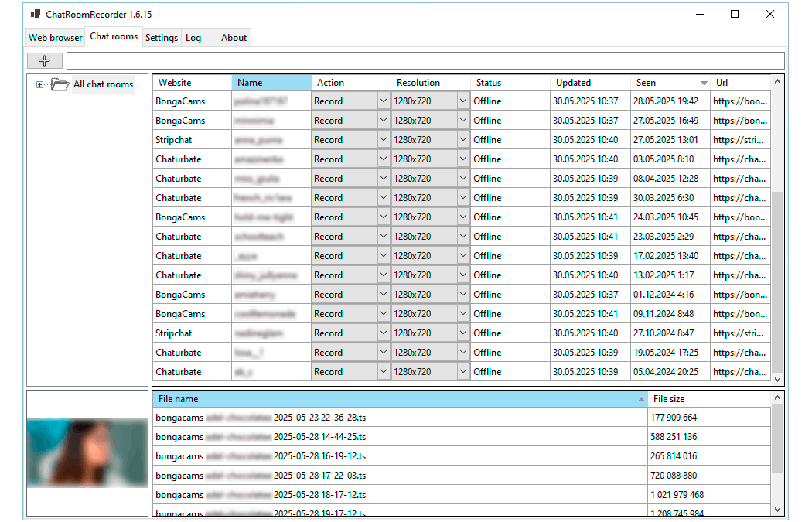Screen dimensions: 812x522
Task: Click the sort arrow in the Seen column header
Action: click(x=704, y=83)
